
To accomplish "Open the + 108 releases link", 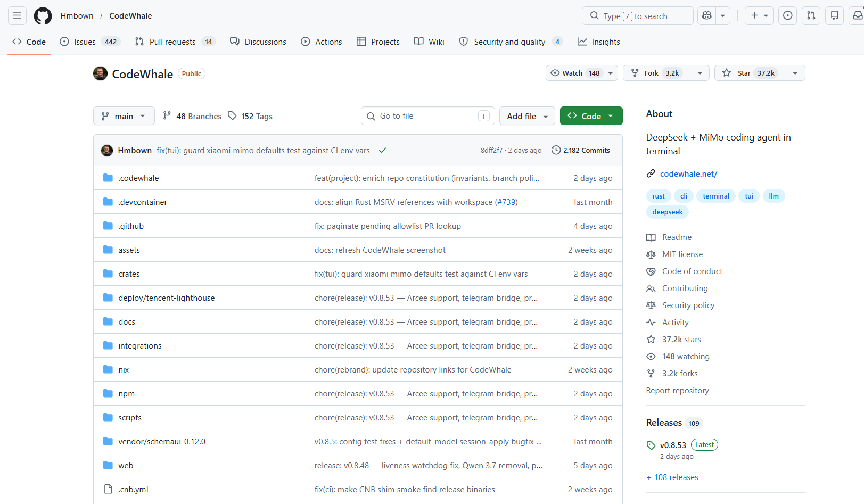I will pos(672,477).
